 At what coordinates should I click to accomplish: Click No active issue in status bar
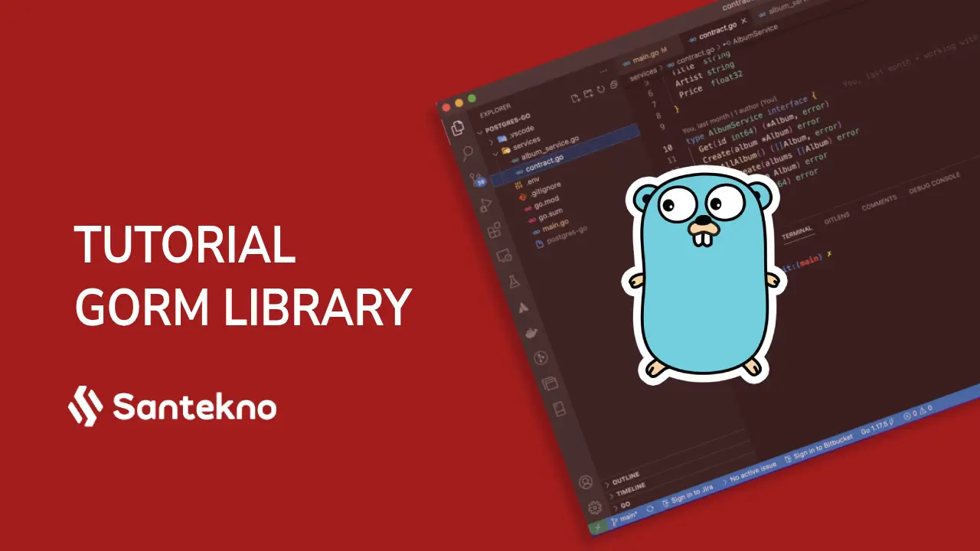(750, 474)
